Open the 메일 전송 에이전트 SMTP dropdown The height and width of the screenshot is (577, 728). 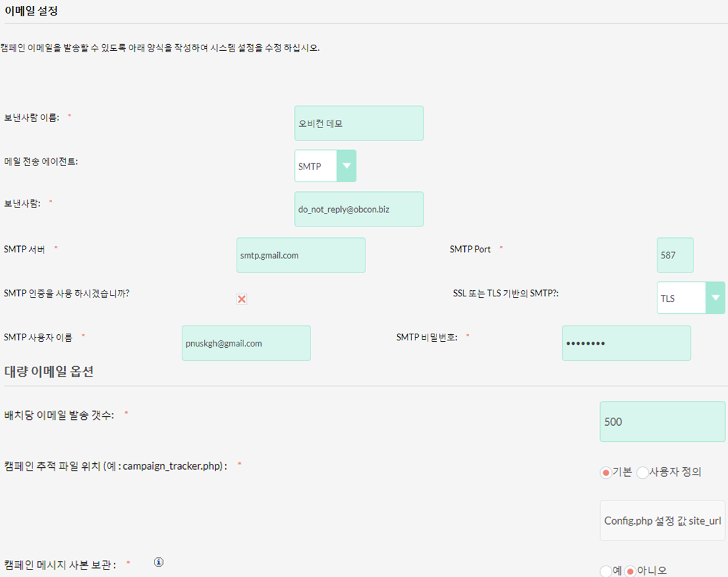tap(325, 166)
